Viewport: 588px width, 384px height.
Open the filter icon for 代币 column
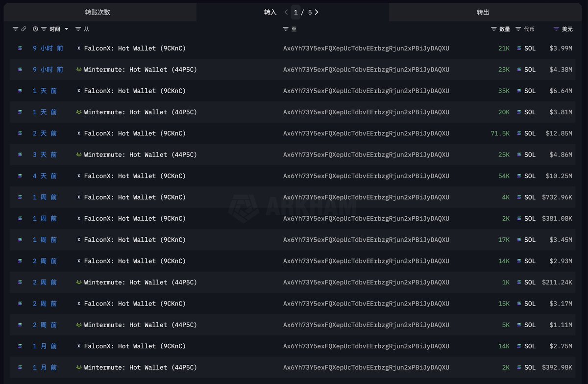coord(518,29)
